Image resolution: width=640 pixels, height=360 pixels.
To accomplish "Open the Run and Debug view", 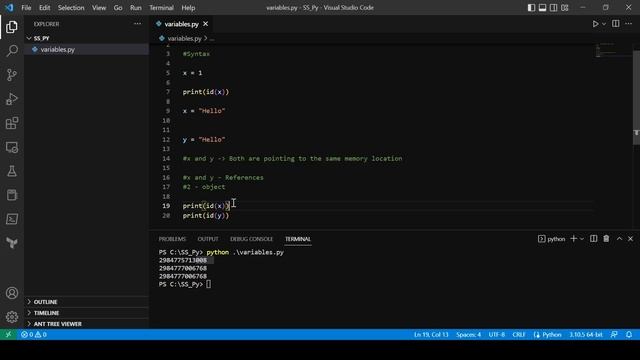I will [12, 99].
